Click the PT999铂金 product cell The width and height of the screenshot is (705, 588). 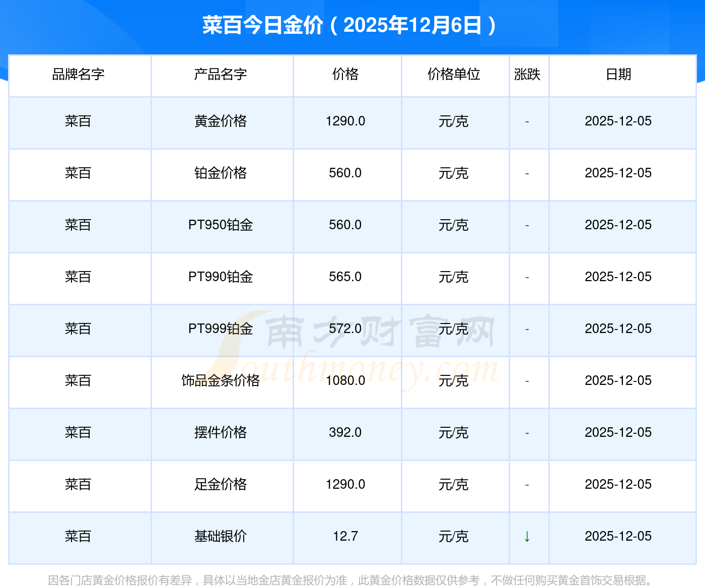221,329
